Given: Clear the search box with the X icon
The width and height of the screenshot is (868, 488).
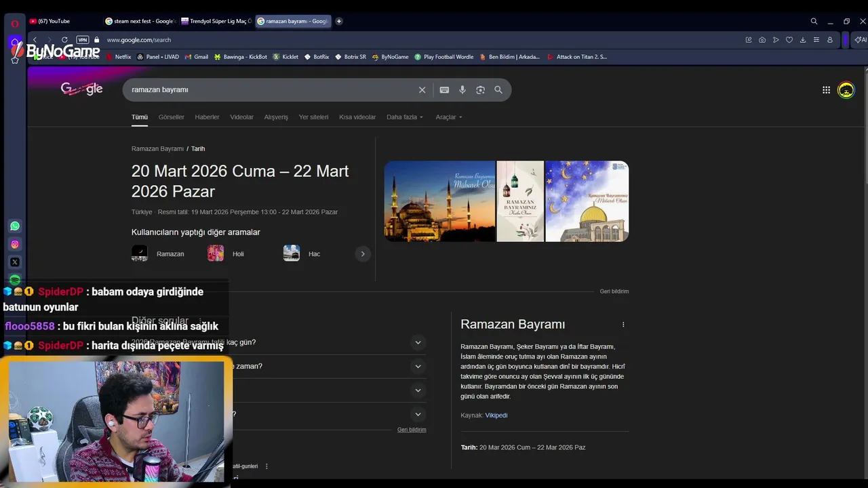Looking at the screenshot, I should point(422,89).
